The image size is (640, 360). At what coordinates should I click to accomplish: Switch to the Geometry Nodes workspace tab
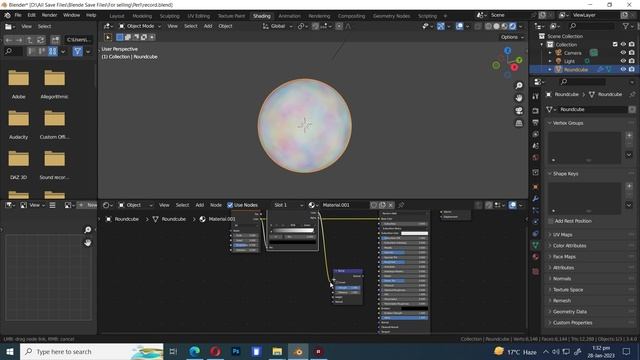point(391,16)
